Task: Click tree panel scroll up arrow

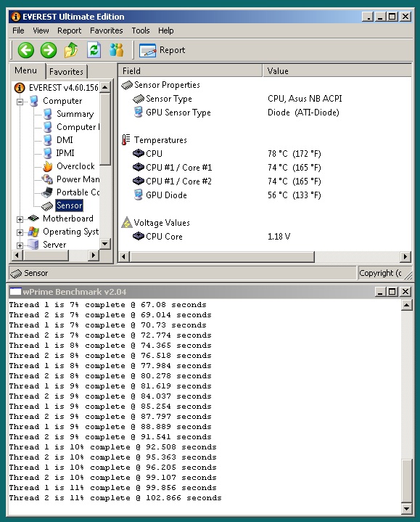Action: click(104, 88)
